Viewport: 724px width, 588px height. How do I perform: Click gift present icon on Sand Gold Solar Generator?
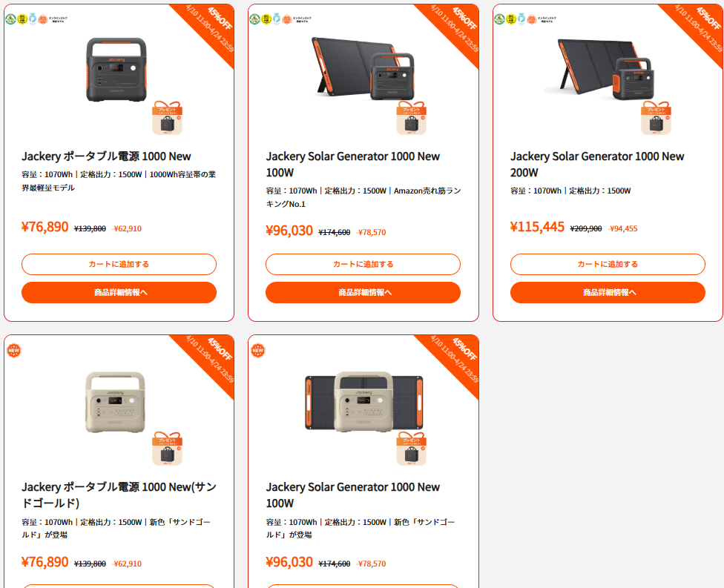coord(412,449)
